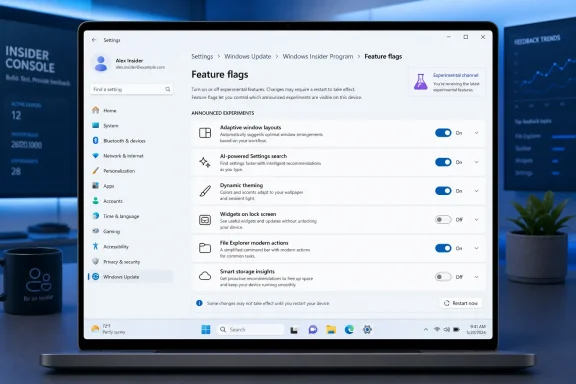Click the Accessibility figure icon
Image resolution: width=576 pixels, height=384 pixels.
[x=96, y=246]
